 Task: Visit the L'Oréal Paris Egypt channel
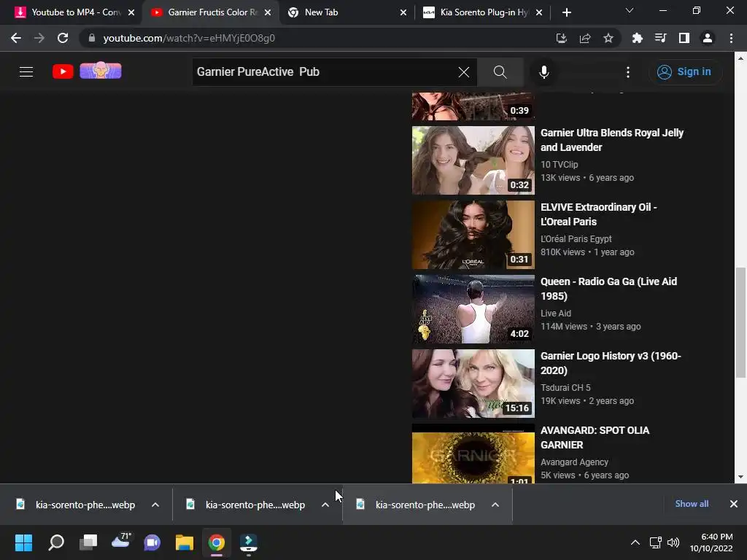(576, 238)
